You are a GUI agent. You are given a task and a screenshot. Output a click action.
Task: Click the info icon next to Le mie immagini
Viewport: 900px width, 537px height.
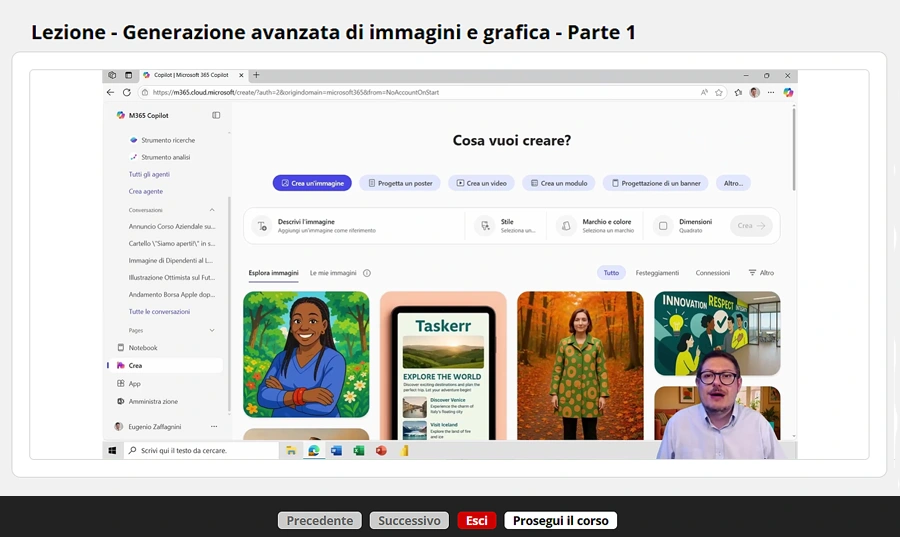click(367, 273)
